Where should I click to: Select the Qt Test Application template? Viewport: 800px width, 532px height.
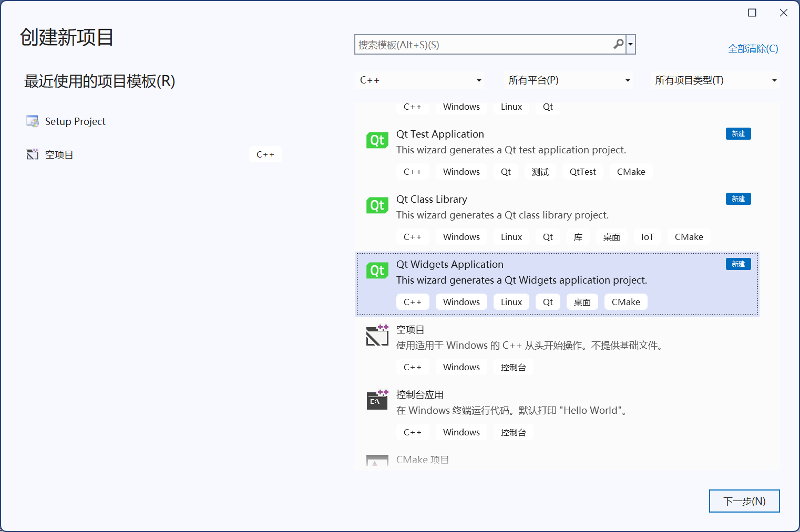(557, 153)
